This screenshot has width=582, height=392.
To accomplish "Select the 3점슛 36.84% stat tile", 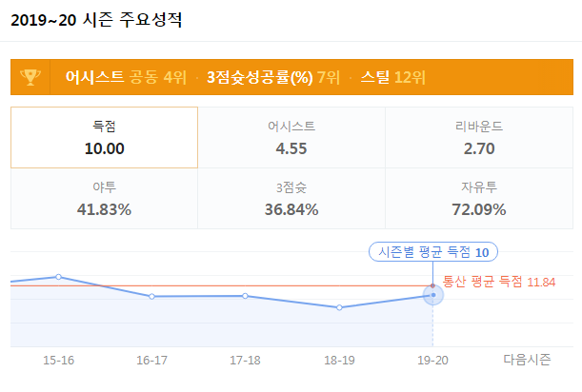I will tap(291, 199).
